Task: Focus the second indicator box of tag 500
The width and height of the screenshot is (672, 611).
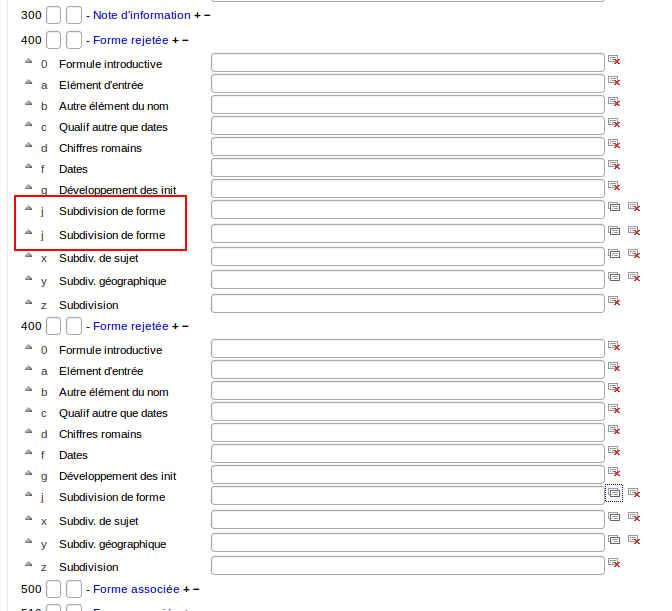Action: [74, 589]
